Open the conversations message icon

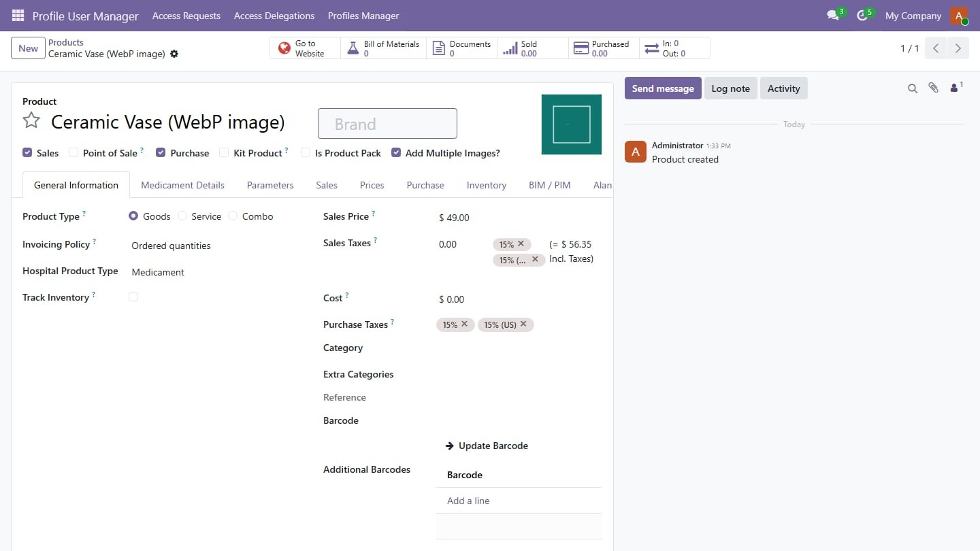[x=833, y=16]
